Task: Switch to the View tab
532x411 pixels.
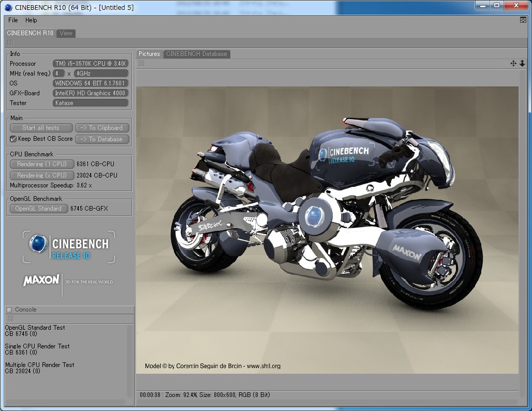Action: click(x=66, y=33)
